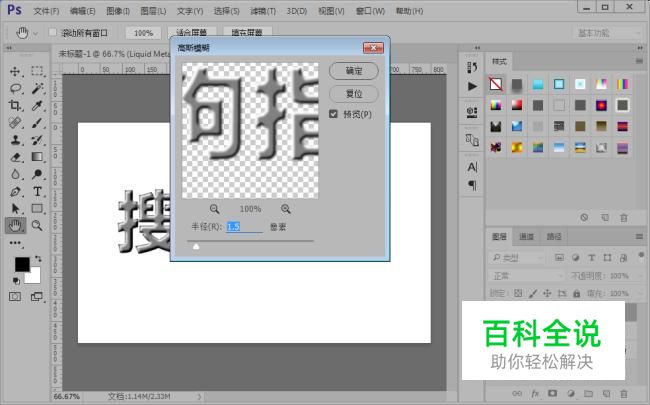This screenshot has height=405, width=650.
Task: Toggle type layer filter
Action: [x=592, y=257]
